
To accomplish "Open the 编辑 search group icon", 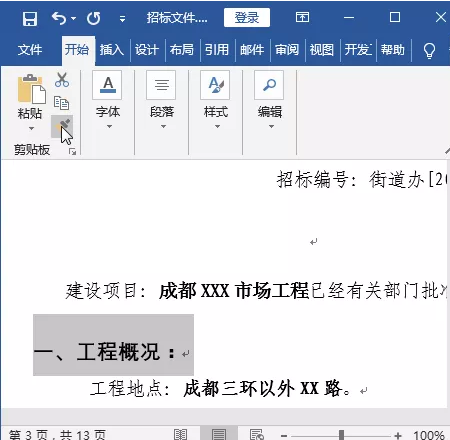I will (269, 85).
